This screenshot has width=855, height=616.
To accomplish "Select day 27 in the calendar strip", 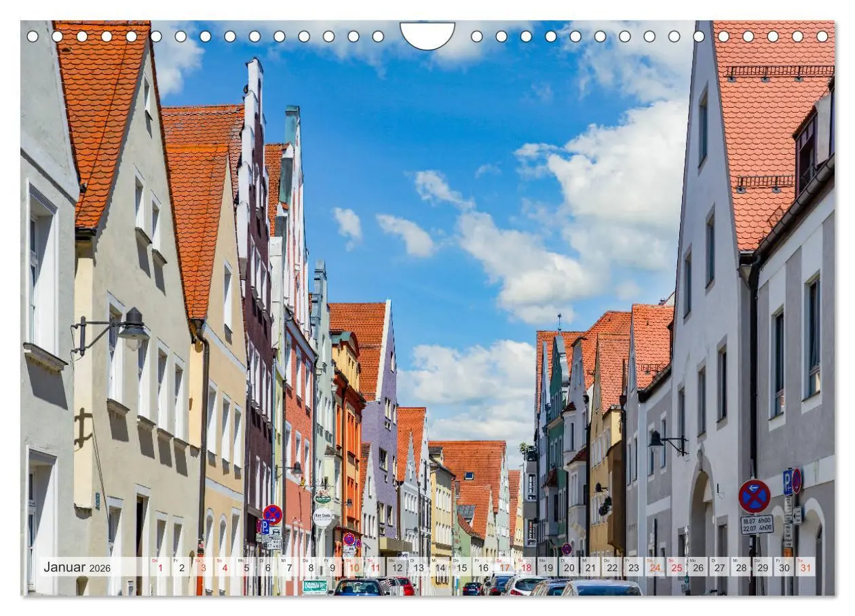I will pos(720,567).
